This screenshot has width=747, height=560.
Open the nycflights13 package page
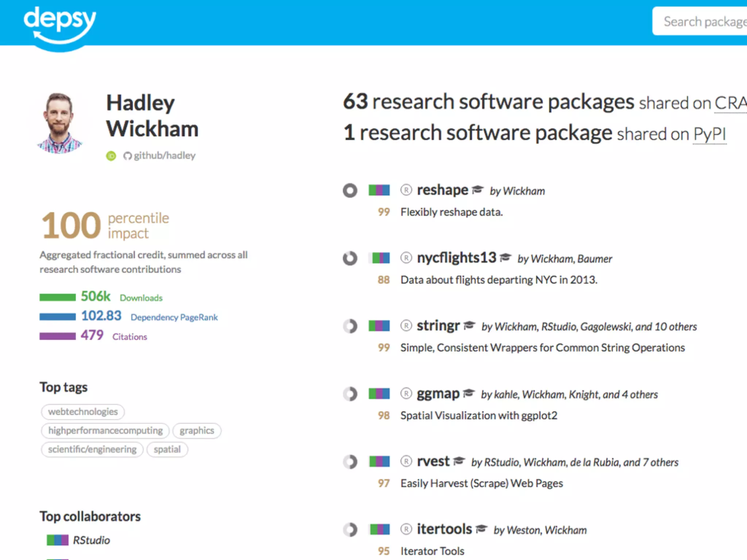click(x=456, y=258)
